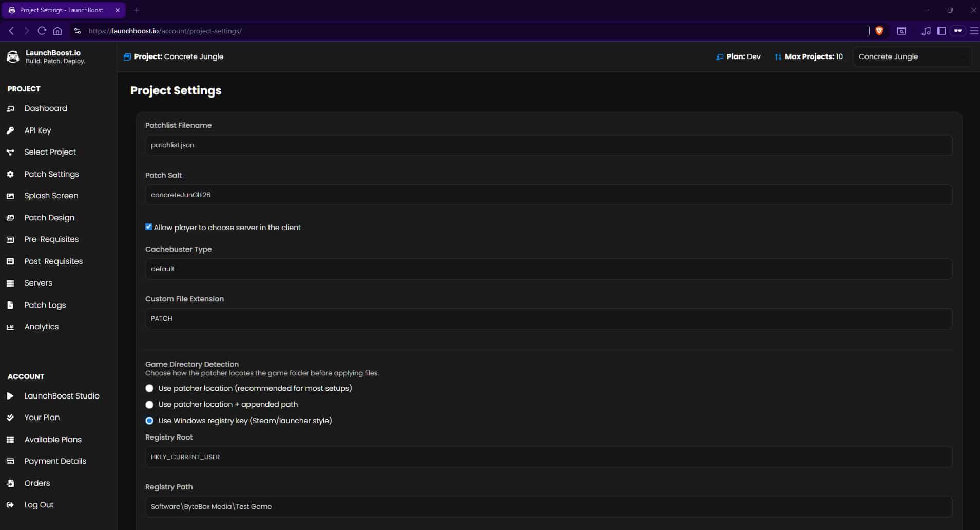Go to Splash Screen page
This screenshot has height=530, width=980.
tap(51, 196)
